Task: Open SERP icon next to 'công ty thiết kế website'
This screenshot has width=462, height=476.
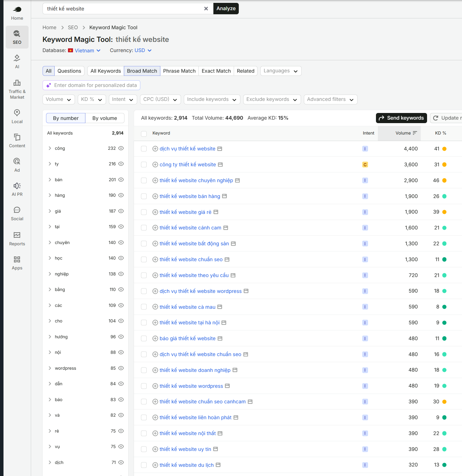Action: [220, 165]
